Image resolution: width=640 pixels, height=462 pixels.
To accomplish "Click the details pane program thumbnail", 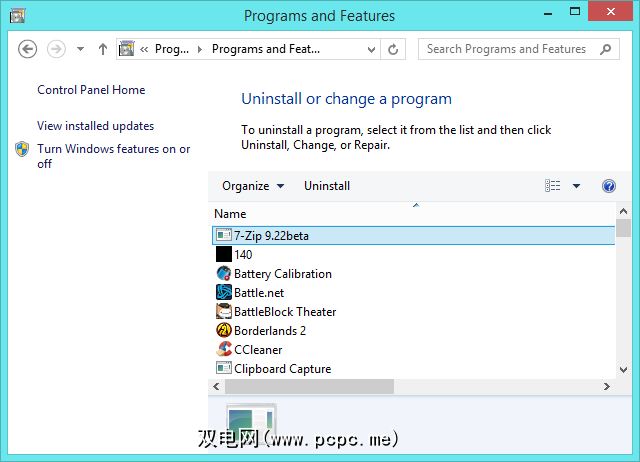I will pyautogui.click(x=251, y=424).
